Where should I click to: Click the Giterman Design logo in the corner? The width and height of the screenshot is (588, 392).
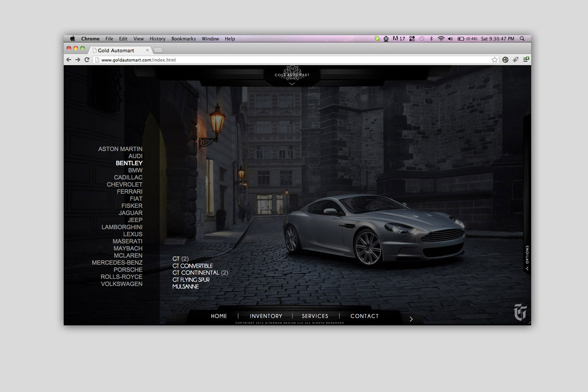click(520, 312)
